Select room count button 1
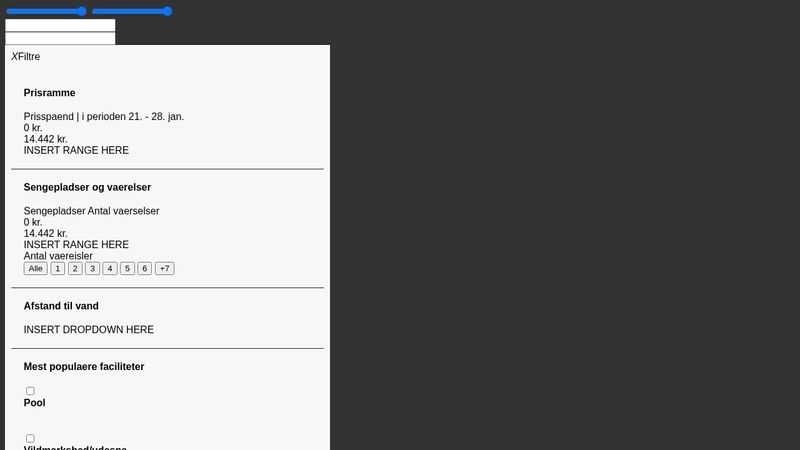The height and width of the screenshot is (450, 800). coord(58,268)
